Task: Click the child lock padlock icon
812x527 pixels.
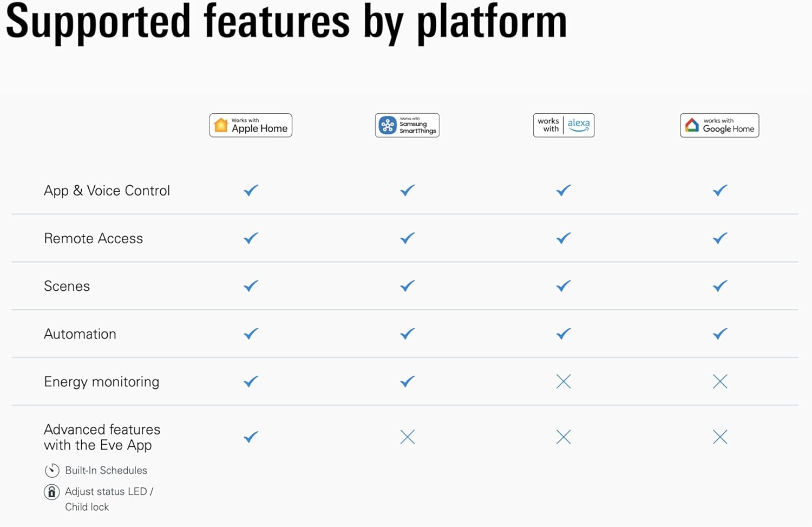Action: pos(51,492)
